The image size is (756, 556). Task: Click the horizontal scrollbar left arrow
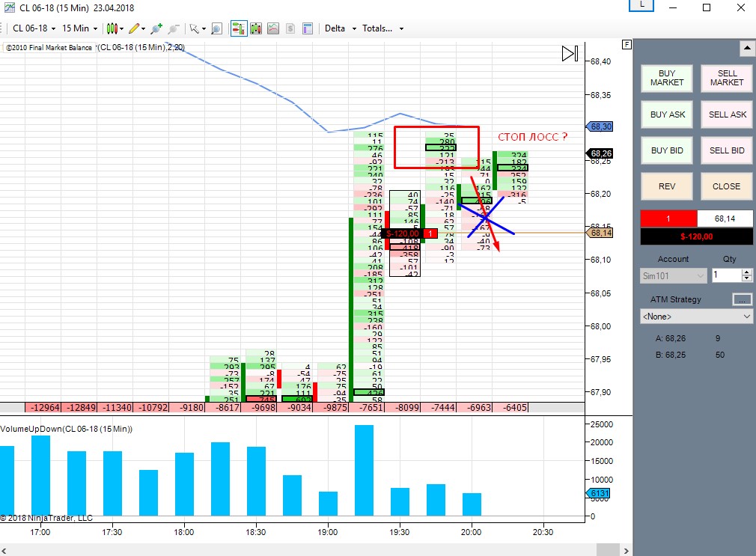click(4, 551)
